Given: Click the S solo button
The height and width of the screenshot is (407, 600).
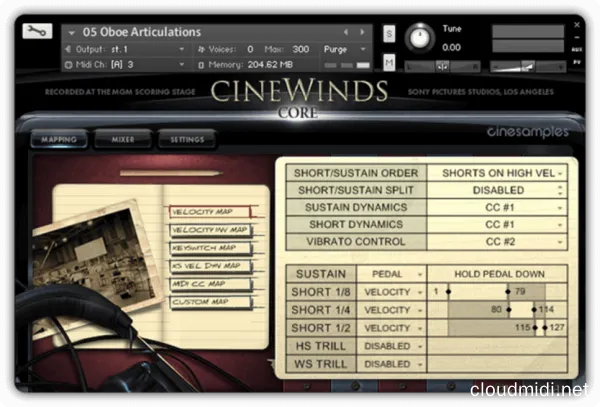Looking at the screenshot, I should click(x=388, y=36).
